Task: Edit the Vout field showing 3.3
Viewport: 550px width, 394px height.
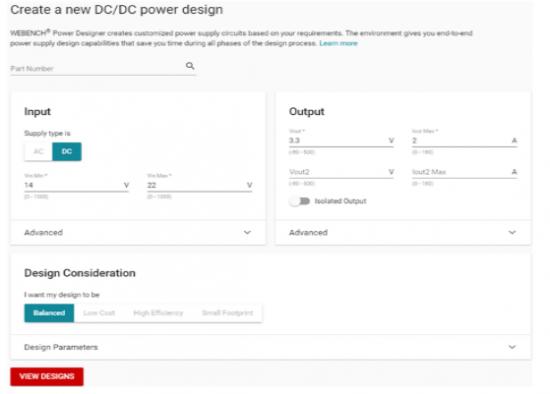Action: (341, 140)
